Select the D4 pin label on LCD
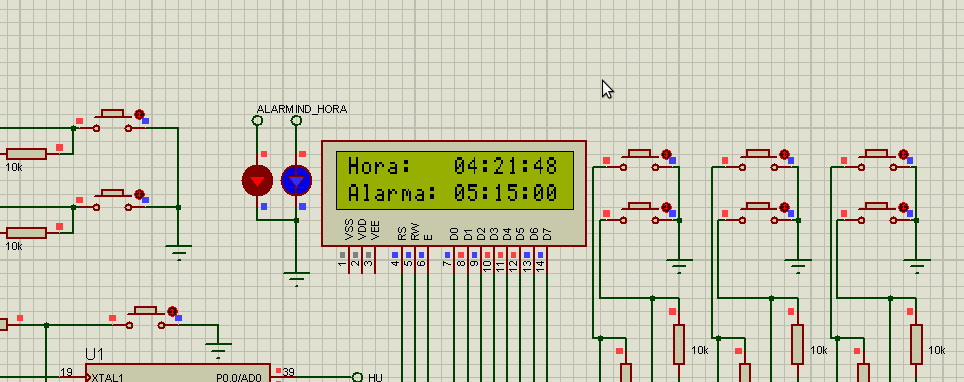964x382 pixels. tap(507, 234)
